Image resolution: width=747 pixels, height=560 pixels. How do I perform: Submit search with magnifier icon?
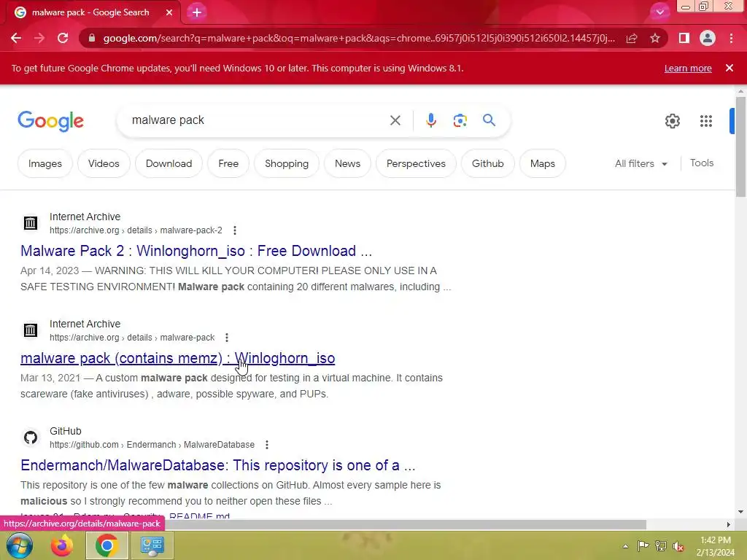click(x=489, y=120)
